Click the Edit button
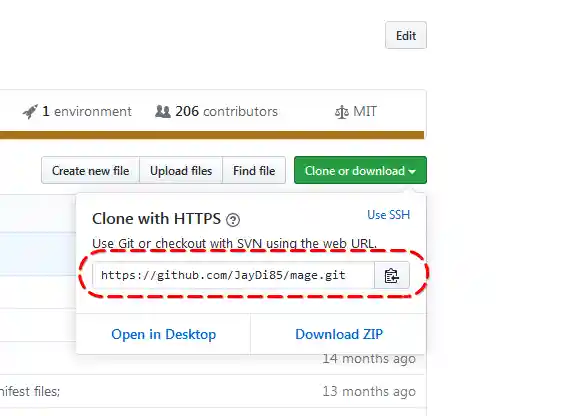The width and height of the screenshot is (567, 416). click(x=406, y=35)
